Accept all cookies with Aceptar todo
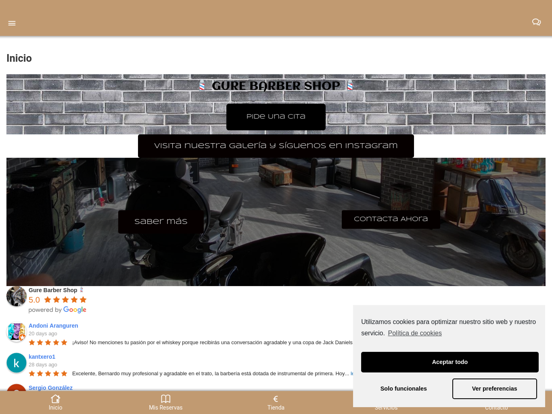Image resolution: width=552 pixels, height=414 pixels. pos(450,362)
